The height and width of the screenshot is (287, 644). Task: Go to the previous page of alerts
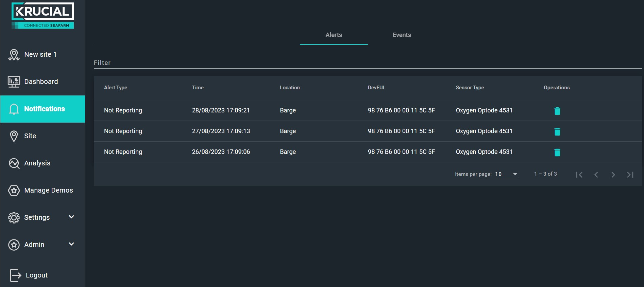click(x=596, y=175)
